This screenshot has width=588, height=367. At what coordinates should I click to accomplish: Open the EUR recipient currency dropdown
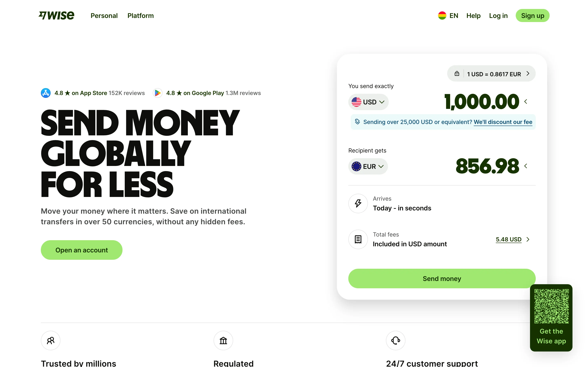368,167
